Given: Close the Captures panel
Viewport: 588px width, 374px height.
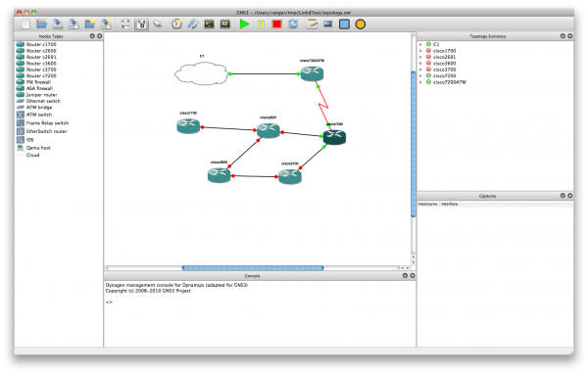Looking at the screenshot, I should click(570, 196).
